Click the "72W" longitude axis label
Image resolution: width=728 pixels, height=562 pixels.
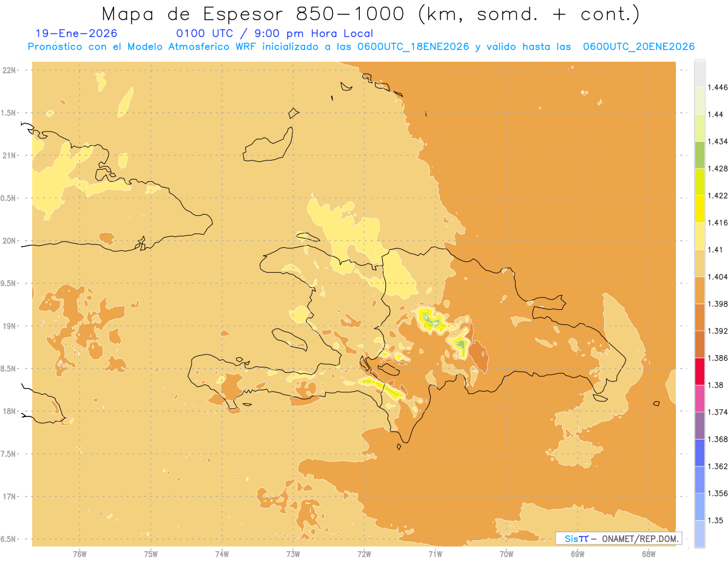pos(365,554)
